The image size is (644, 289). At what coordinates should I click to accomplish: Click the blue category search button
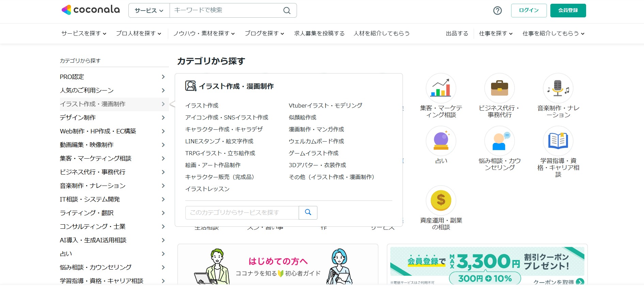coord(308,212)
